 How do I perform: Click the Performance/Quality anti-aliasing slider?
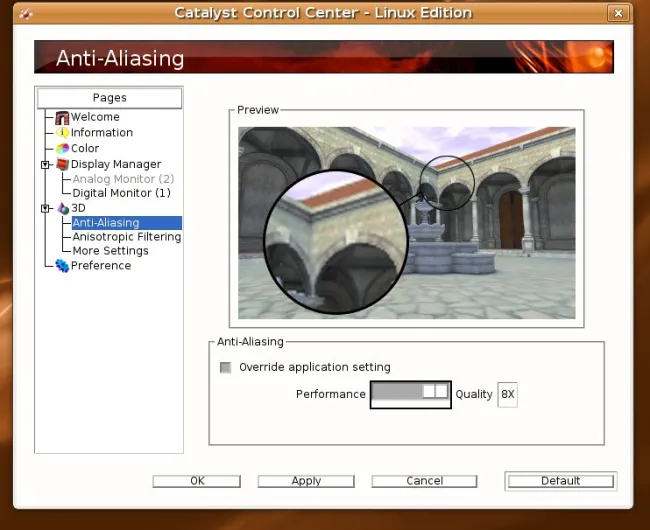[410, 394]
